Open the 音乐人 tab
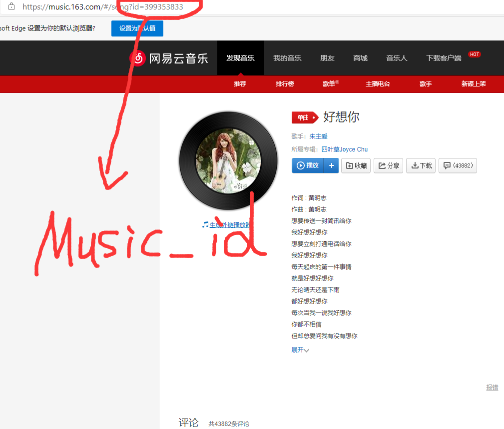Viewport: 504px width, 429px height. [397, 58]
